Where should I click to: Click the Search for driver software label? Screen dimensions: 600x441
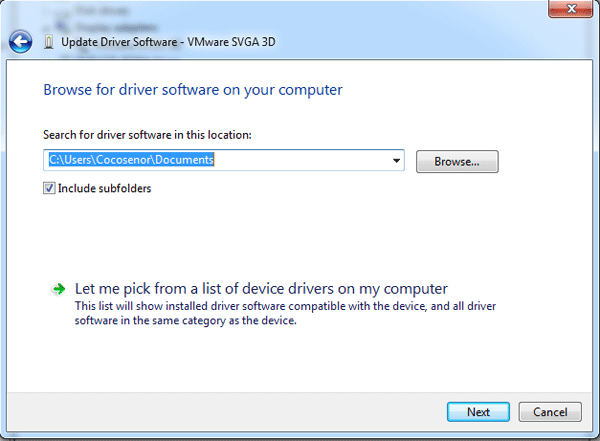147,135
